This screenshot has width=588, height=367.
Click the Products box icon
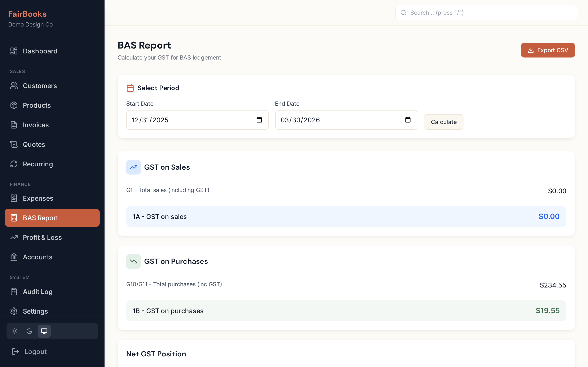click(x=14, y=105)
